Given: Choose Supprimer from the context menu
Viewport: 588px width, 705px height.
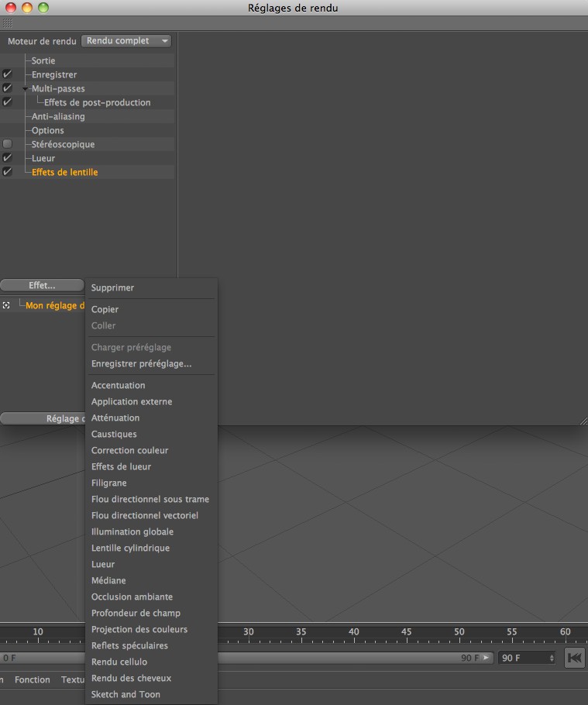Looking at the screenshot, I should click(x=112, y=287).
